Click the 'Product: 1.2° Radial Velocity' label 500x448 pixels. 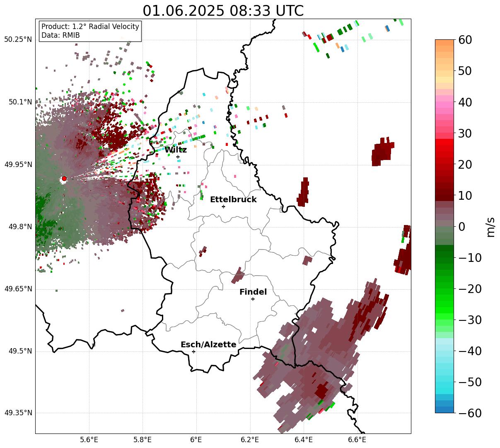click(x=90, y=27)
